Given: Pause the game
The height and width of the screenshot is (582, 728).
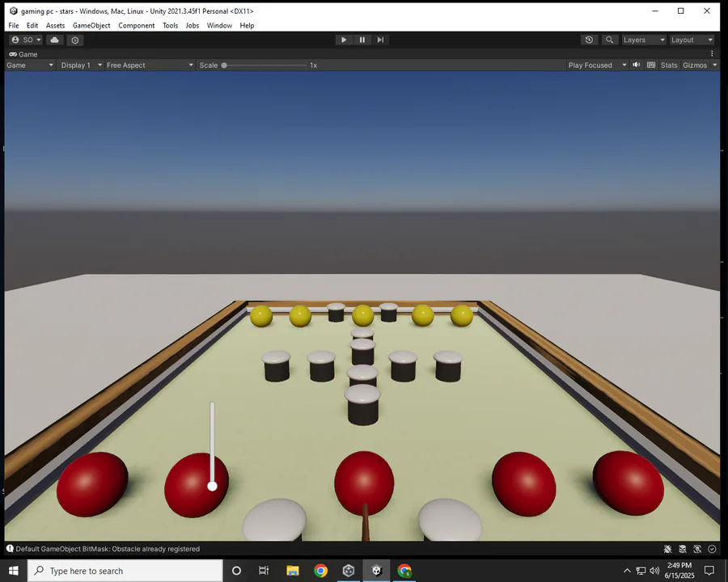Looking at the screenshot, I should tap(362, 40).
